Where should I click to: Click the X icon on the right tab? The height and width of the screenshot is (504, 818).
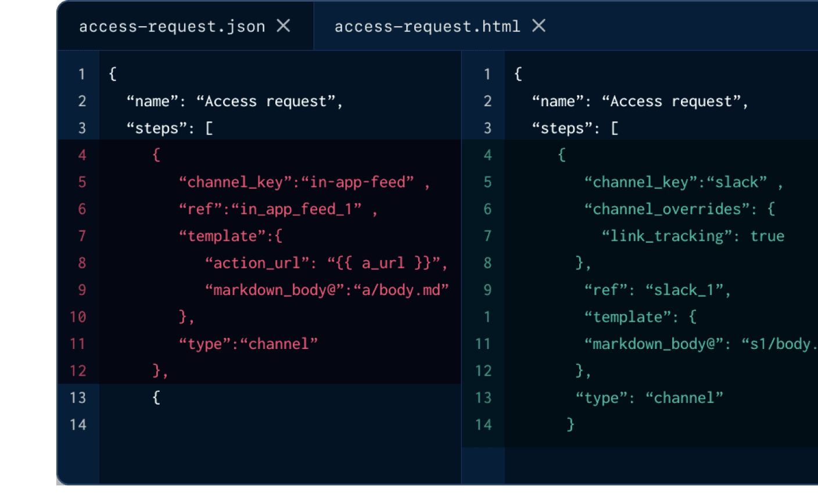point(538,26)
